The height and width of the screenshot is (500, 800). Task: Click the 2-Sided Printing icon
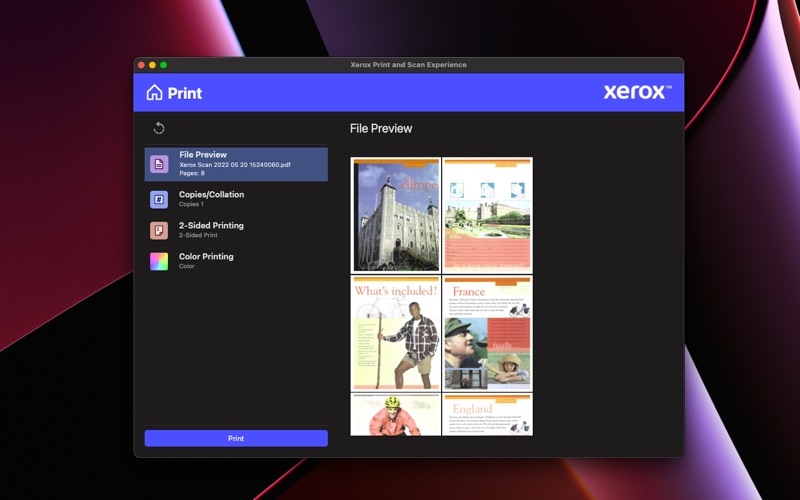point(159,231)
